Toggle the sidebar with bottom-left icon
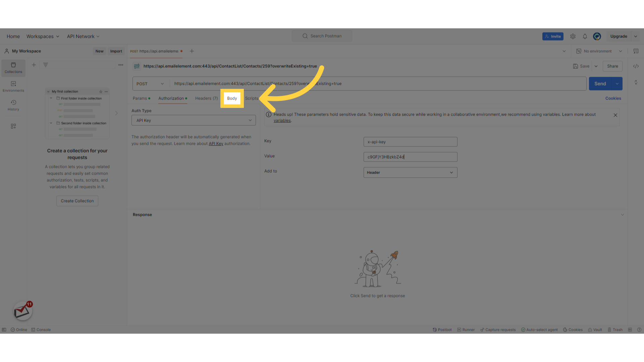Screen dimensions: 644x362 point(4,330)
